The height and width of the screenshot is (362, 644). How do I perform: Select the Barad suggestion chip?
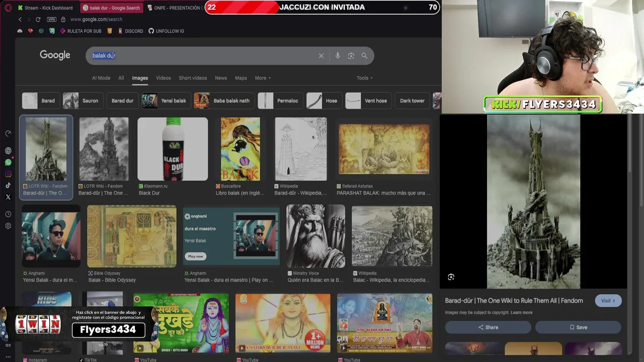point(40,101)
